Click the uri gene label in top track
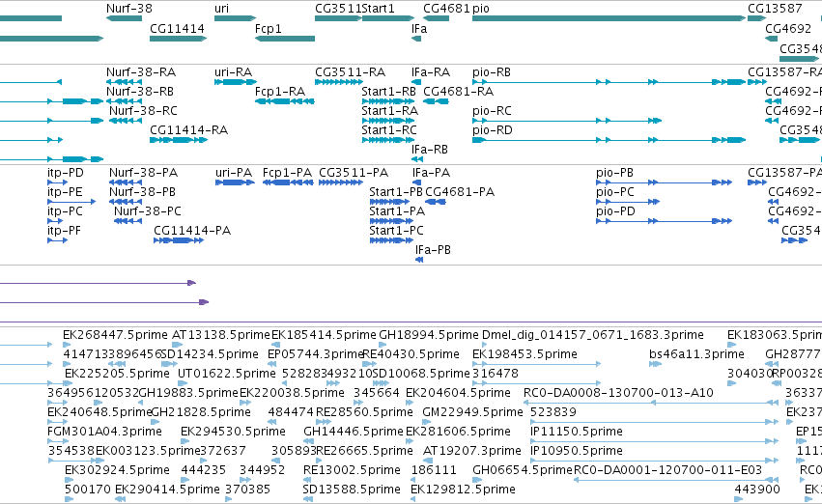This screenshot has height=504, width=822. (x=222, y=9)
